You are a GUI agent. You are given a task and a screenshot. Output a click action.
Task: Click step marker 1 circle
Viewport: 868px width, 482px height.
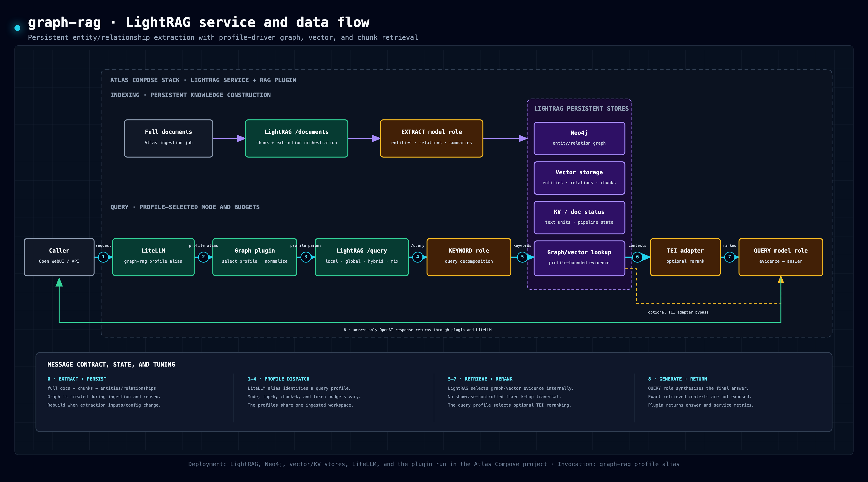[x=103, y=257]
